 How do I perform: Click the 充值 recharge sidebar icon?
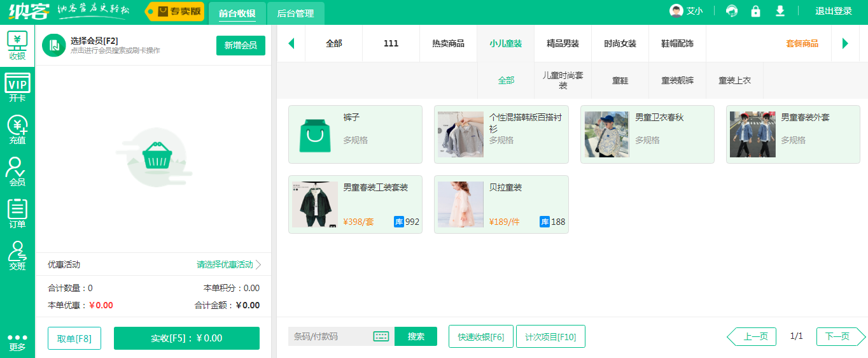pyautogui.click(x=17, y=130)
